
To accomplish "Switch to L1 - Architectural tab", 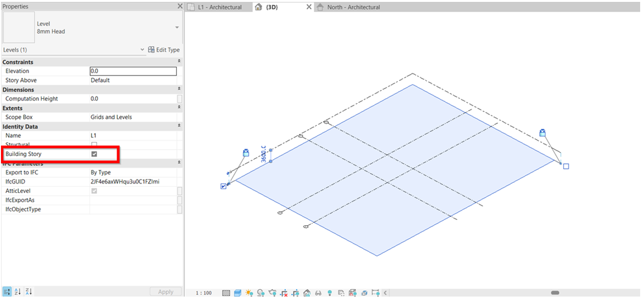I will [220, 7].
